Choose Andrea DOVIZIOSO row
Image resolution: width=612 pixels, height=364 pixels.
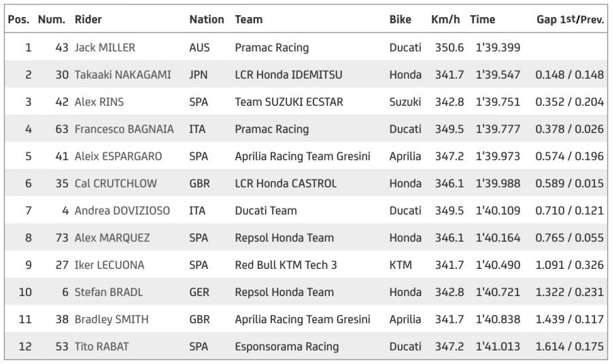point(122,211)
